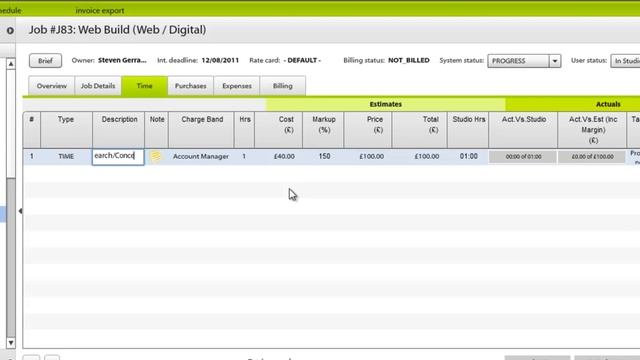Open the Purchases tab
640x360 pixels.
(191, 86)
